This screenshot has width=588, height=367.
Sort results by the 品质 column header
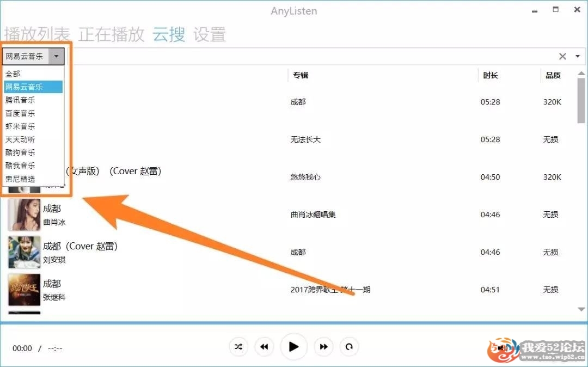553,75
